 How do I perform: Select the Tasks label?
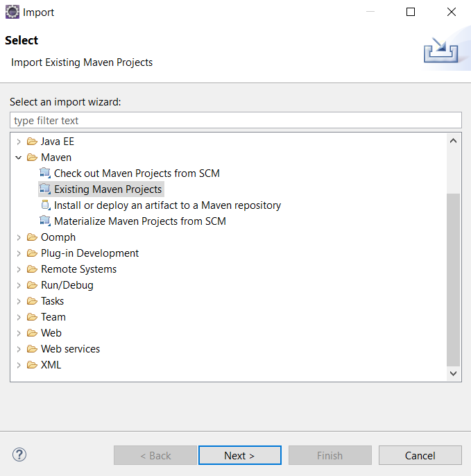tap(53, 301)
